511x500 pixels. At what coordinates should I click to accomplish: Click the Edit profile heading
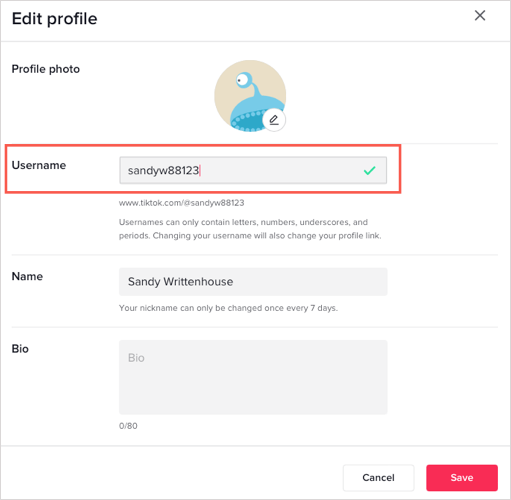tap(54, 19)
